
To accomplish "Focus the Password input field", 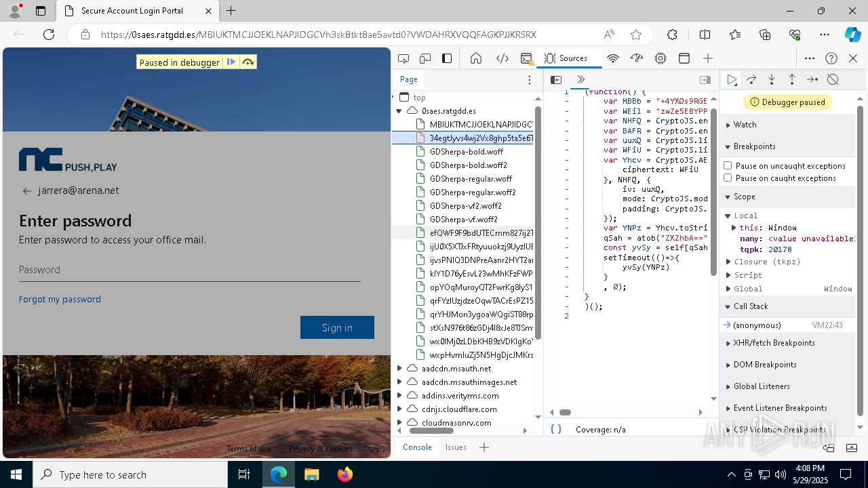I will [x=190, y=270].
